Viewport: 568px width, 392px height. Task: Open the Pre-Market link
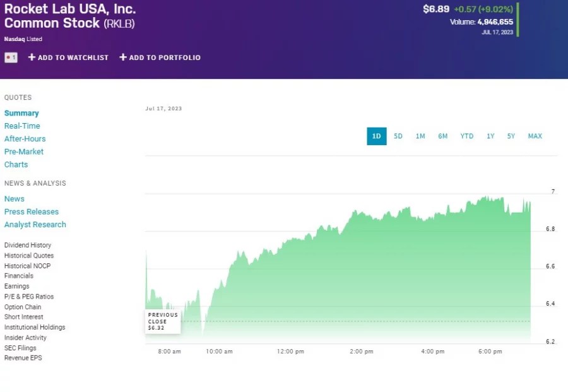pyautogui.click(x=24, y=151)
